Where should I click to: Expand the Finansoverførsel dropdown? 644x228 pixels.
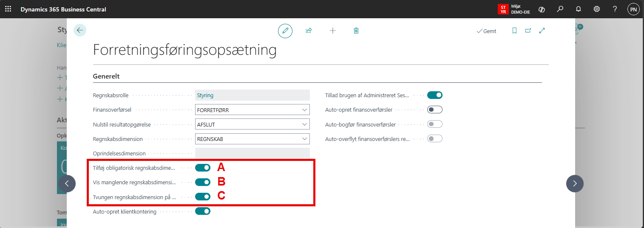[x=304, y=110]
